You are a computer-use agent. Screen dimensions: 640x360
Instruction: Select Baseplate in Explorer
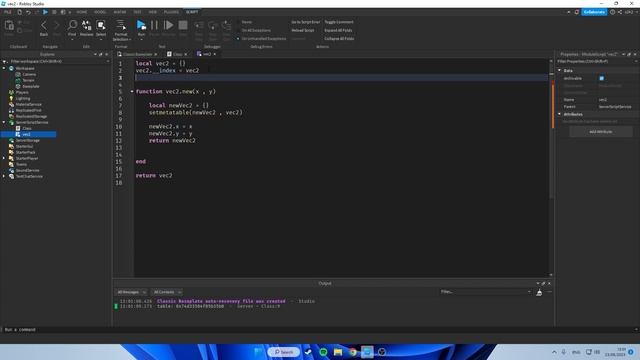31,87
